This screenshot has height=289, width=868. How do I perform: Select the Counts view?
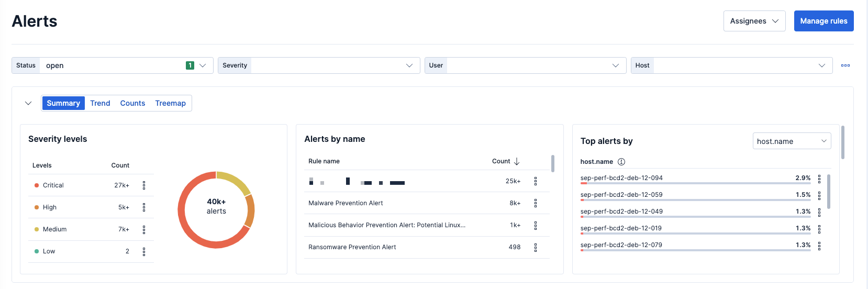click(132, 103)
